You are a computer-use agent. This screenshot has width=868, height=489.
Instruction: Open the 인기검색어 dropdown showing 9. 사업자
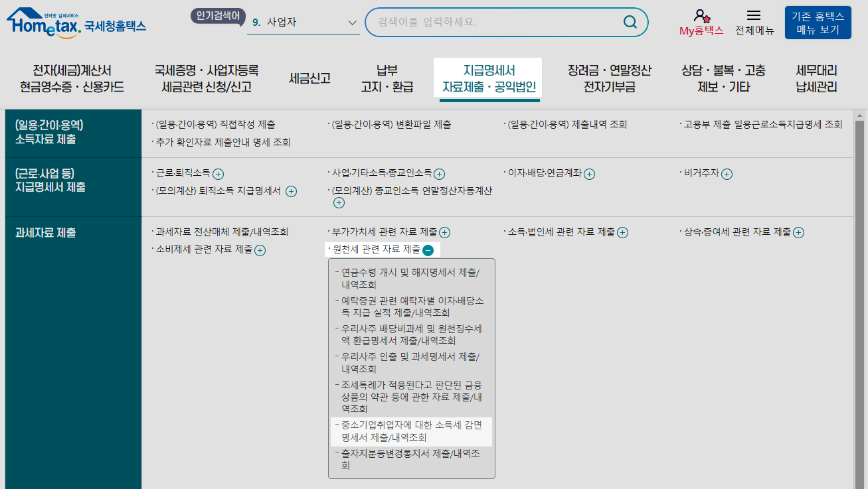304,22
